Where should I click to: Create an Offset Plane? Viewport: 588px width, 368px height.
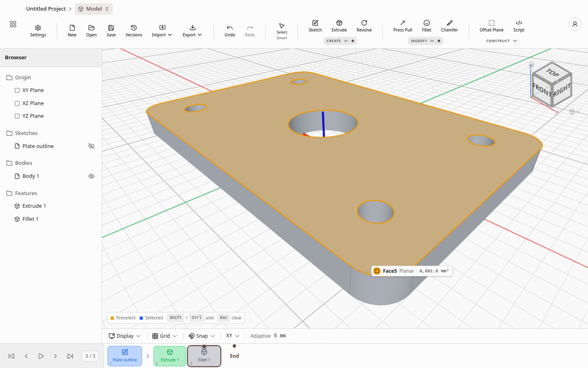492,26
